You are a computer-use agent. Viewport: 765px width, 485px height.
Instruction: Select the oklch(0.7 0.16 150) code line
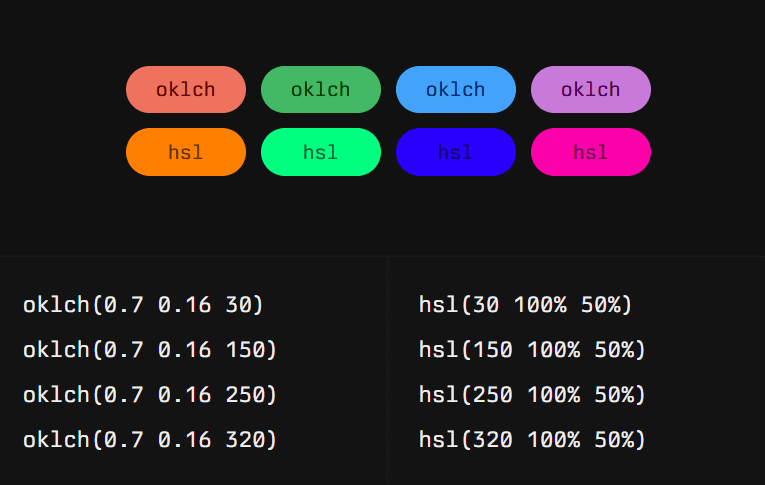(150, 349)
